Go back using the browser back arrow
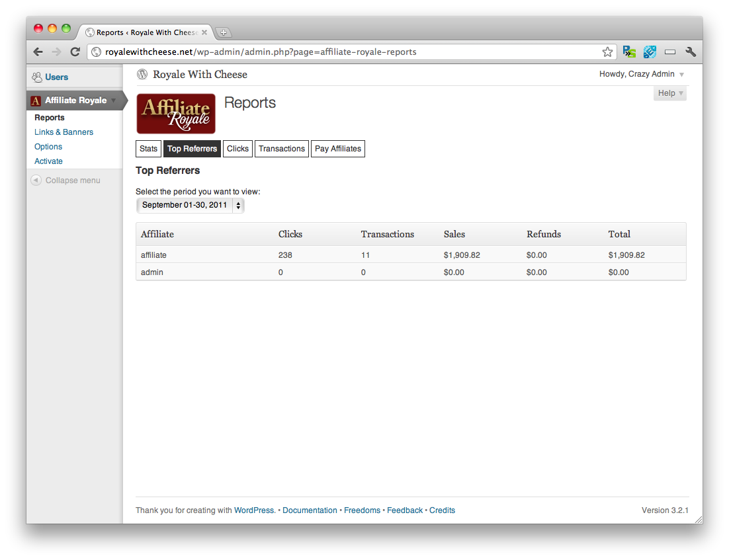 (x=38, y=51)
